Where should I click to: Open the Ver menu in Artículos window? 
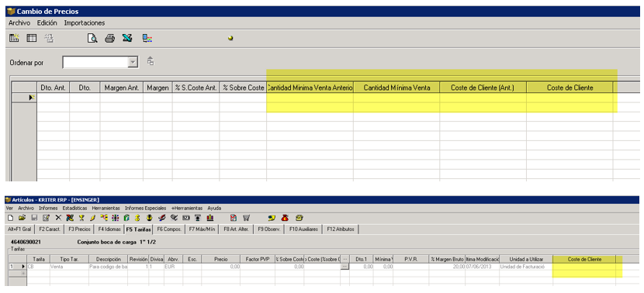point(9,208)
